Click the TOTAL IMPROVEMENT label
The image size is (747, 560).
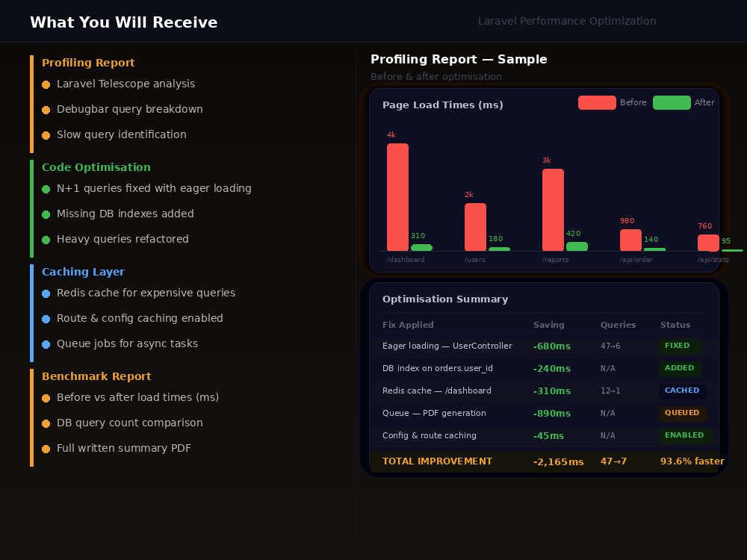click(437, 461)
